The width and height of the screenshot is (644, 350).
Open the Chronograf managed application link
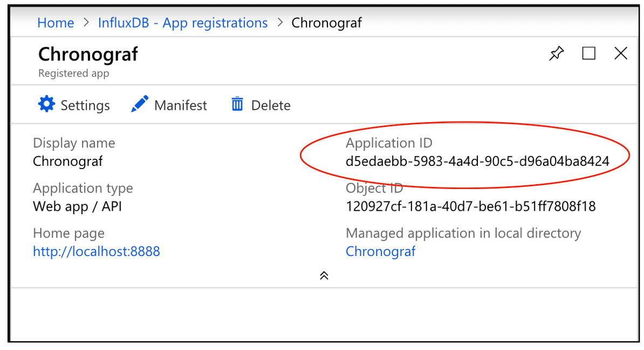pyautogui.click(x=380, y=251)
